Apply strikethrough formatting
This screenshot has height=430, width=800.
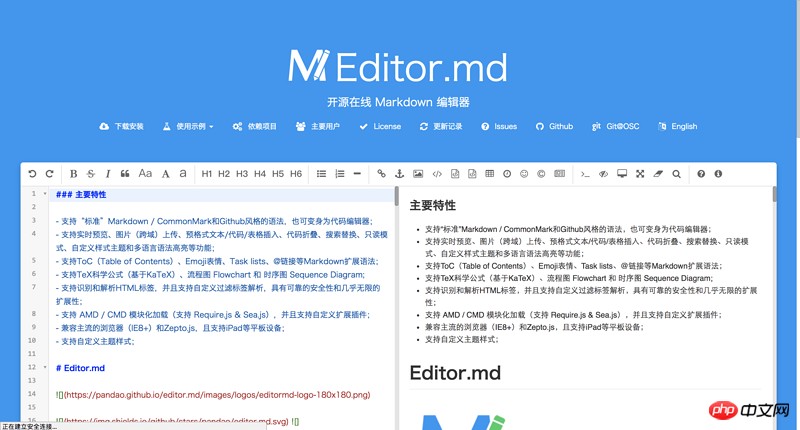(91, 173)
